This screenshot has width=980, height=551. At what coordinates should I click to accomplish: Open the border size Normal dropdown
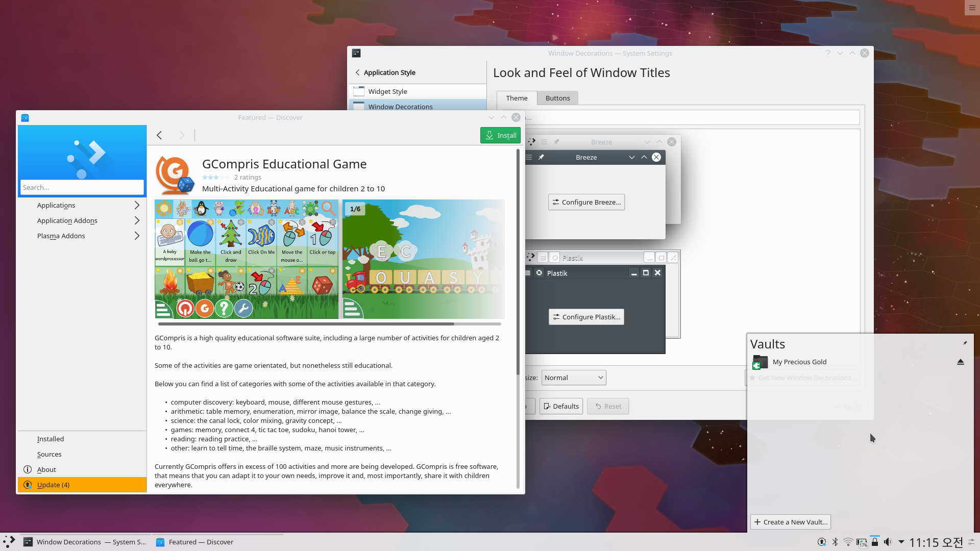[x=574, y=378]
